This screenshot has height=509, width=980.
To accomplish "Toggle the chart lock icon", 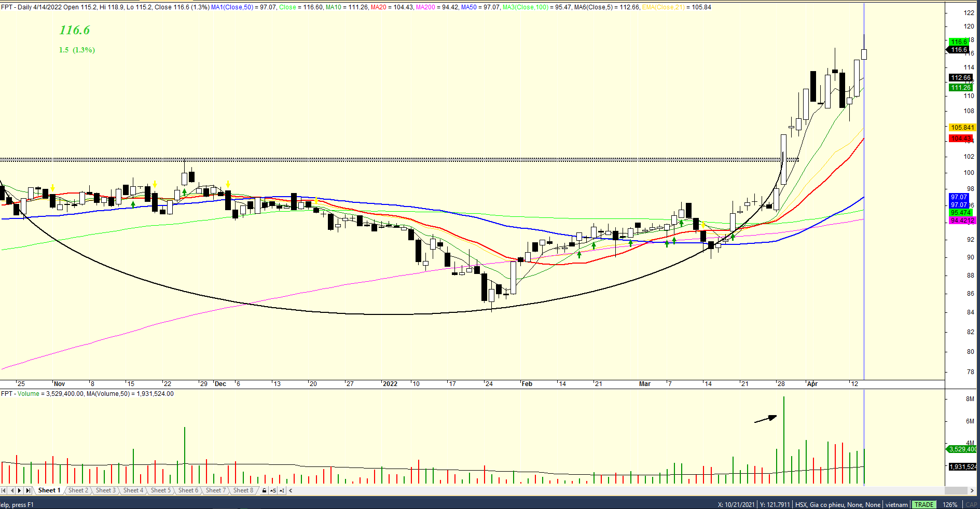I will click(x=264, y=490).
